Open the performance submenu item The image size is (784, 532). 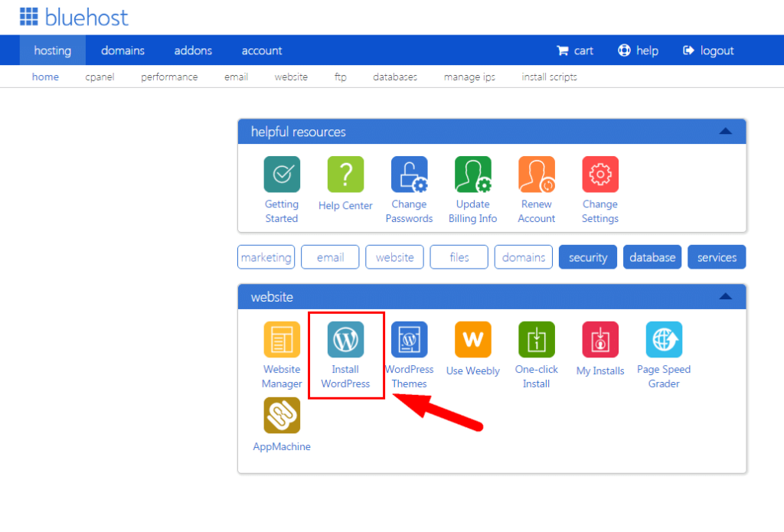(169, 77)
